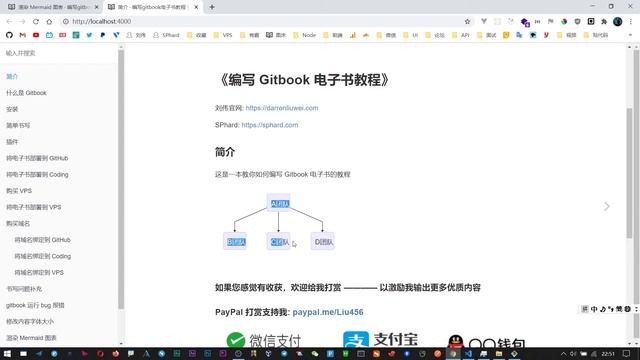Click the B团队 node in diagram
Image resolution: width=640 pixels, height=360 pixels.
tap(235, 242)
